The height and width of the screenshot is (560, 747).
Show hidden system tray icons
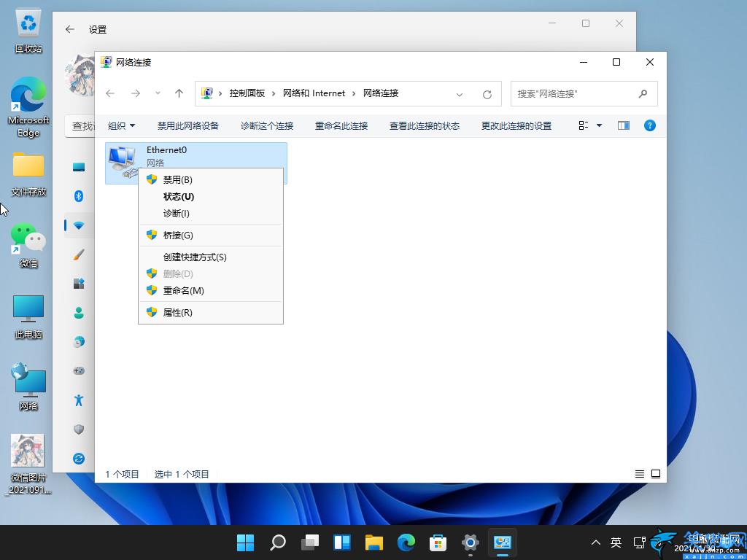[x=595, y=542]
